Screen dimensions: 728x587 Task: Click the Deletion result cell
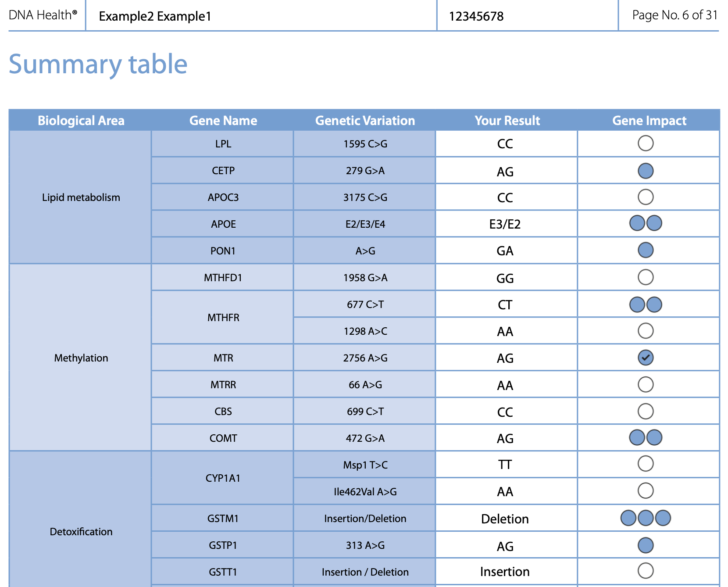click(507, 519)
